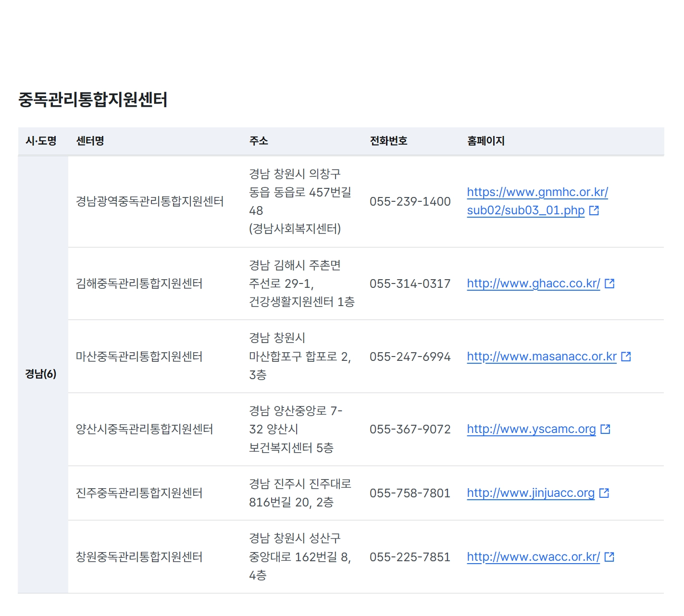Screen dimensions: 684x616
Task: Click the 양산시중독관리통합지원센터 address cell
Action: point(297,429)
